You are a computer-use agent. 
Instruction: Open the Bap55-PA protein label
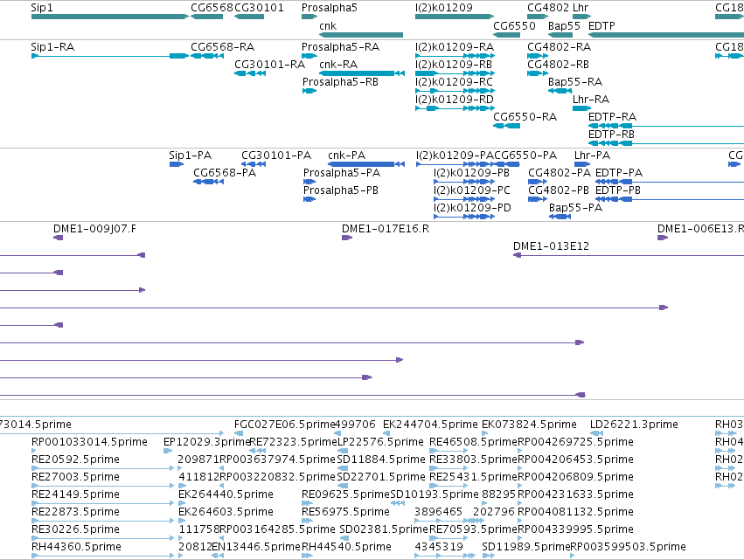[x=576, y=208]
